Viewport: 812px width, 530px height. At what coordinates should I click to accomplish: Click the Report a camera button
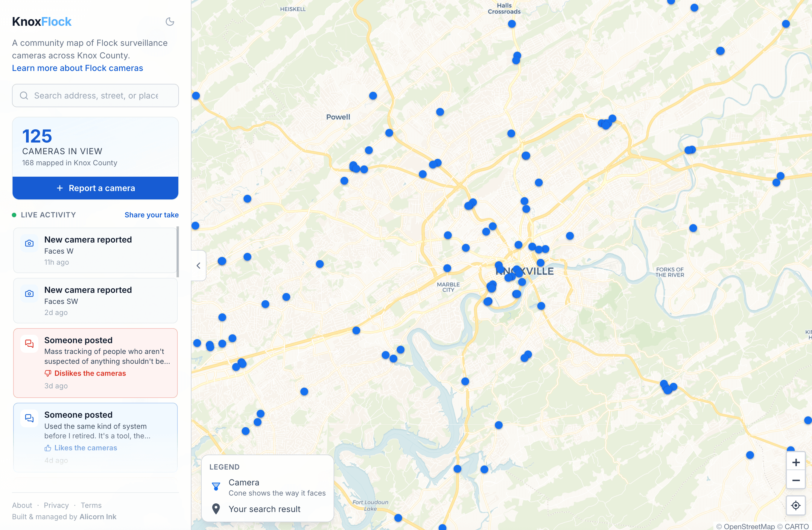(95, 188)
